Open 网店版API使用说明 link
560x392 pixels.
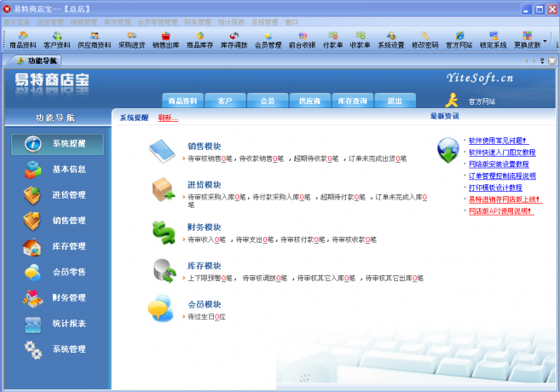click(x=501, y=211)
